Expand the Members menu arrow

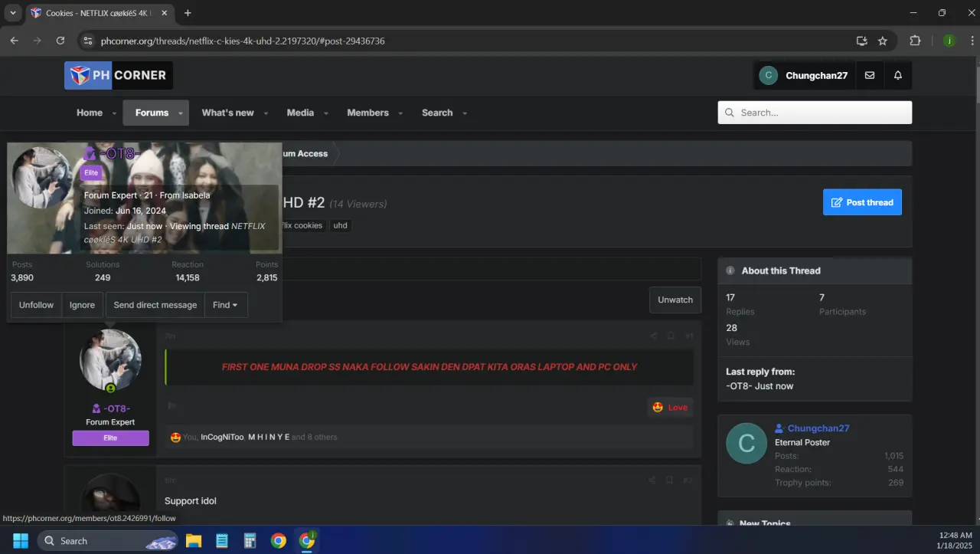[x=401, y=113]
